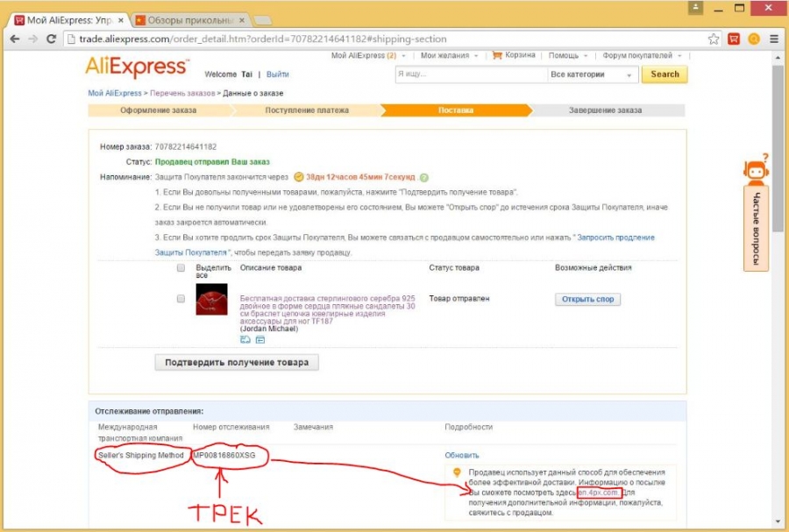Reload the page with the refresh icon

[x=51, y=39]
